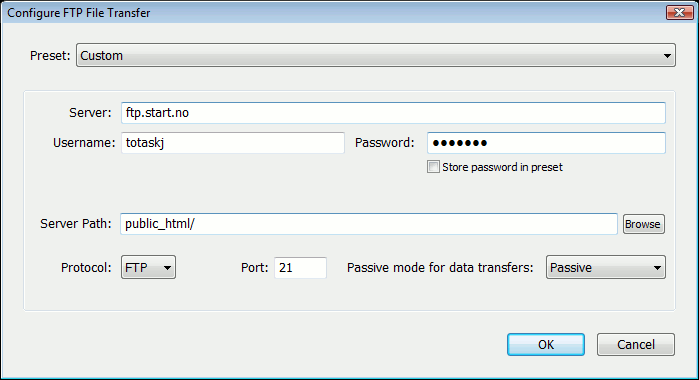Image resolution: width=699 pixels, height=380 pixels.
Task: Focus the Server field containing ftp.start.no
Action: tap(393, 113)
